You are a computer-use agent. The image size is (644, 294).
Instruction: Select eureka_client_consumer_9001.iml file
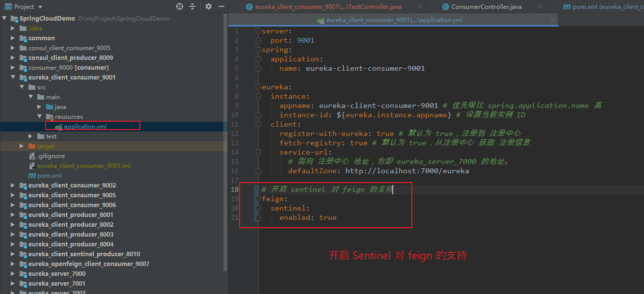pyautogui.click(x=84, y=166)
